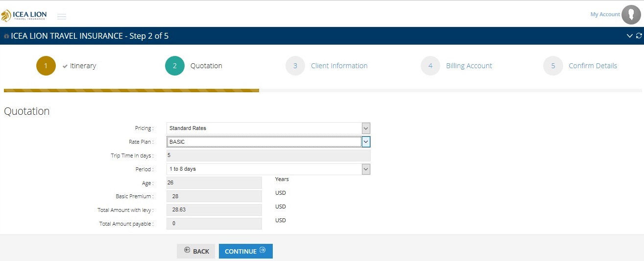Image resolution: width=644 pixels, height=261 pixels.
Task: Click the user avatar profile icon
Action: coord(631,15)
